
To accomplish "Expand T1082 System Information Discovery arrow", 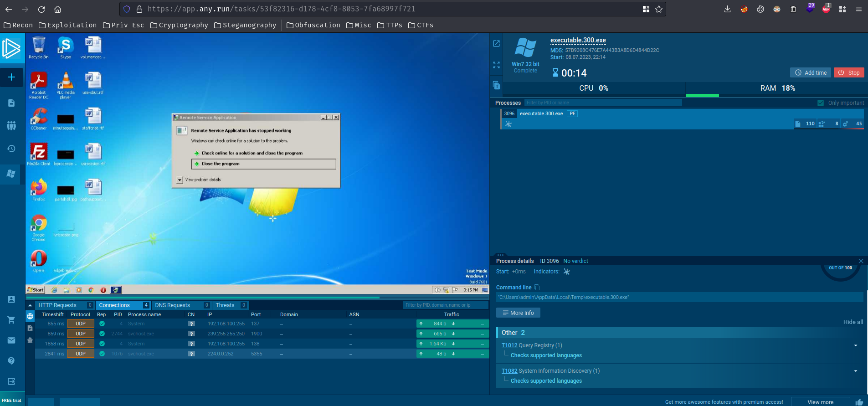I will [x=856, y=371].
